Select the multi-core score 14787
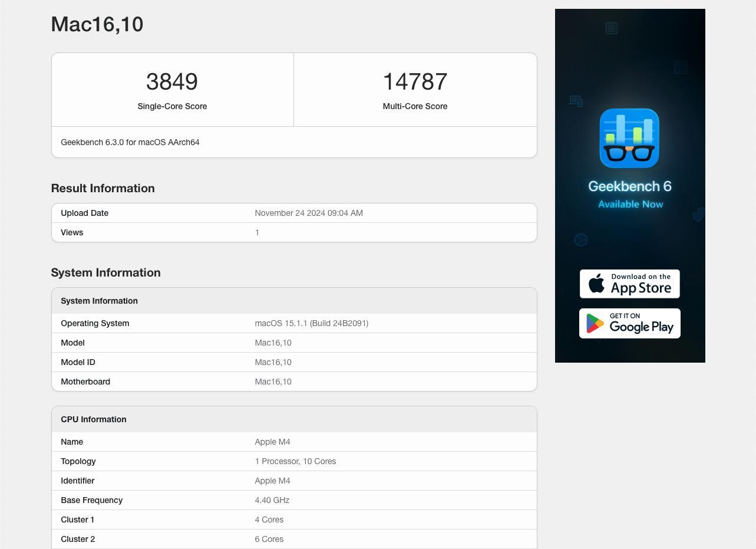Image resolution: width=756 pixels, height=549 pixels. pos(415,81)
